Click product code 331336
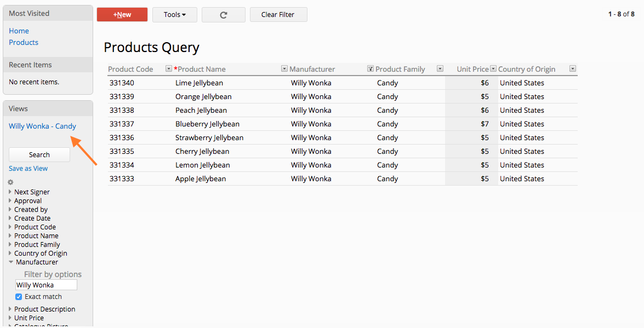Screen dimensions: 644x328 (x=122, y=137)
